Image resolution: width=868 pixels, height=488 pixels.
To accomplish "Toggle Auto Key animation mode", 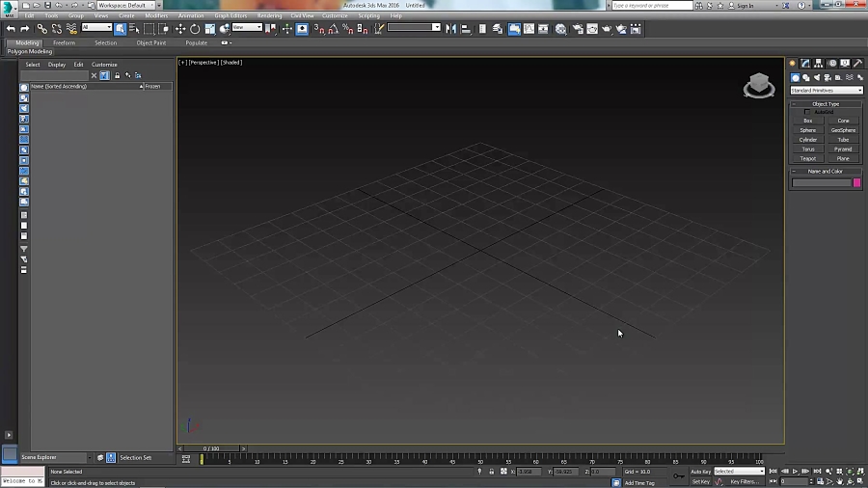I will 701,472.
